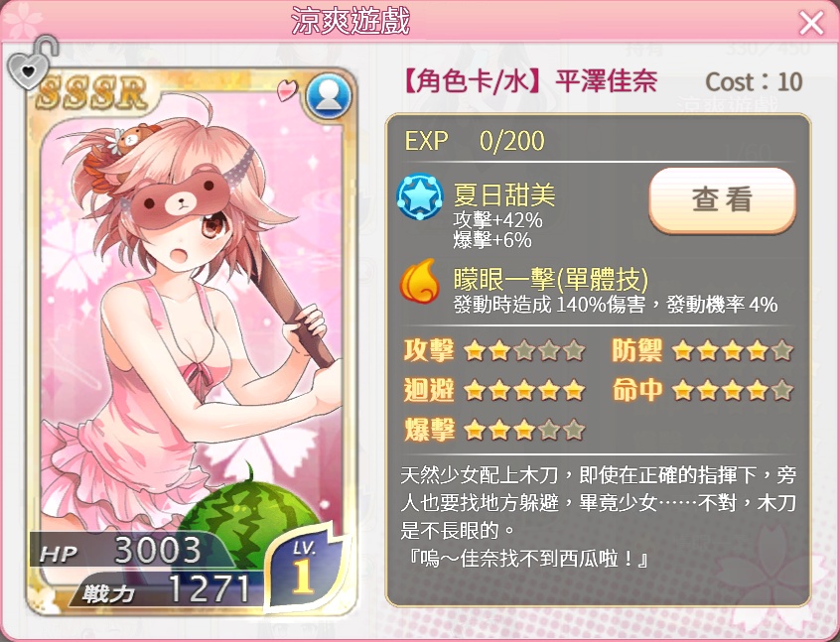Close the card detail popup with X
Image resolution: width=840 pixels, height=642 pixels.
point(811,23)
